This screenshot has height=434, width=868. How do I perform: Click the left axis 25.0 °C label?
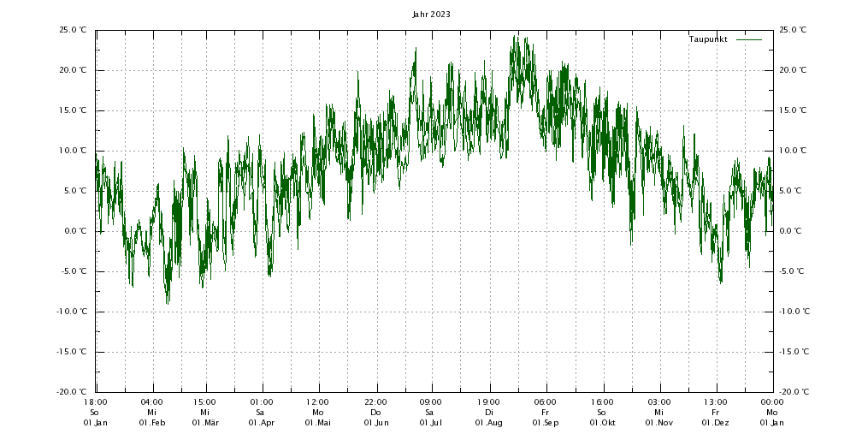[x=73, y=30]
